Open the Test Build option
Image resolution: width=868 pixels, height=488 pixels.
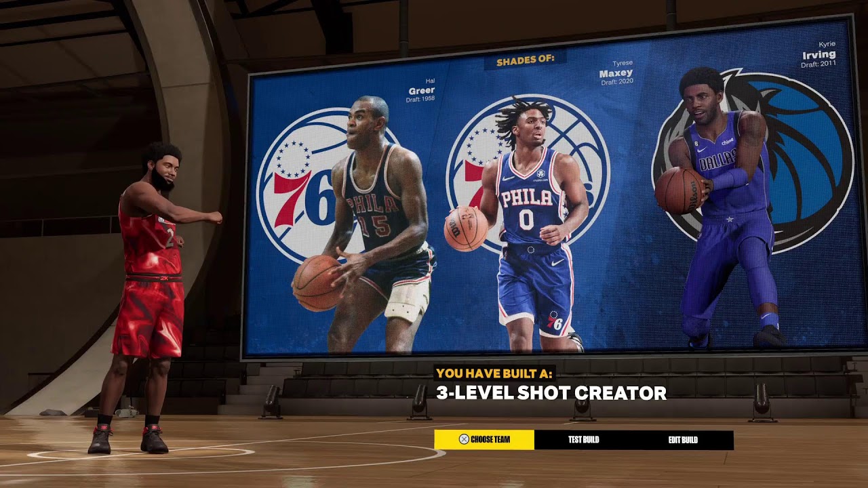(584, 440)
